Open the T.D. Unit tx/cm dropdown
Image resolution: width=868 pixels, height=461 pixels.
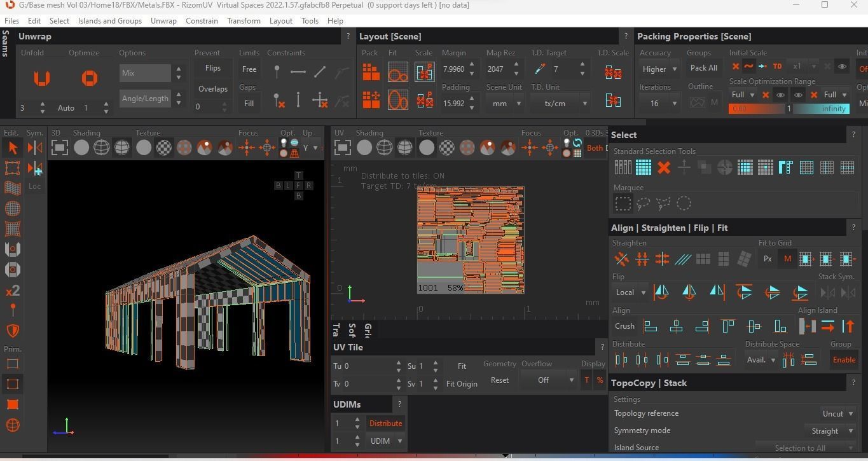point(560,103)
